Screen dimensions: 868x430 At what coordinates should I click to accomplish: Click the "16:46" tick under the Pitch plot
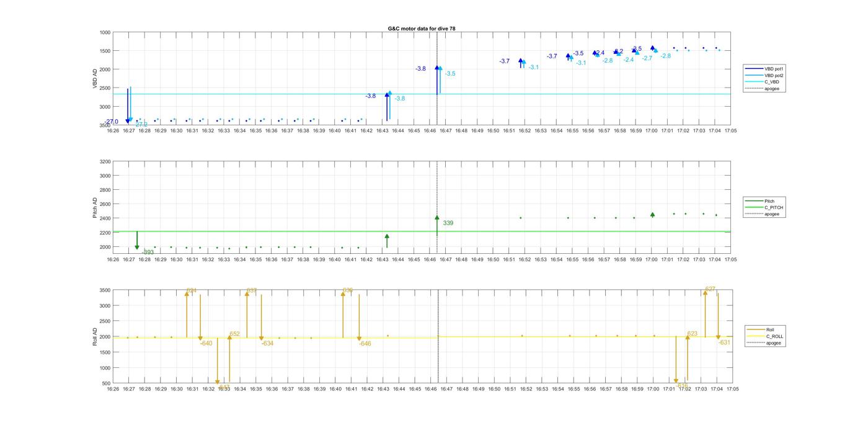pos(429,259)
